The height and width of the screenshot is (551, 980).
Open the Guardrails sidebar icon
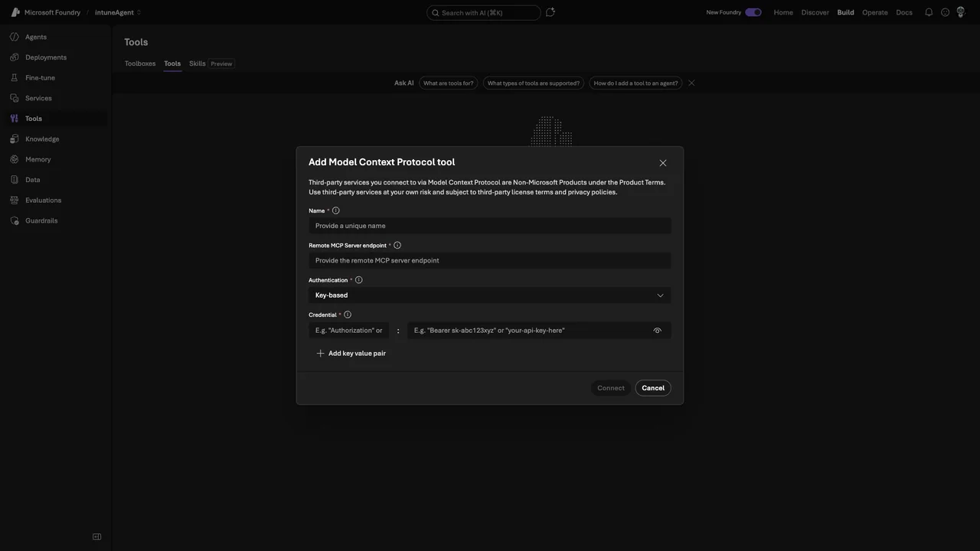tap(15, 220)
